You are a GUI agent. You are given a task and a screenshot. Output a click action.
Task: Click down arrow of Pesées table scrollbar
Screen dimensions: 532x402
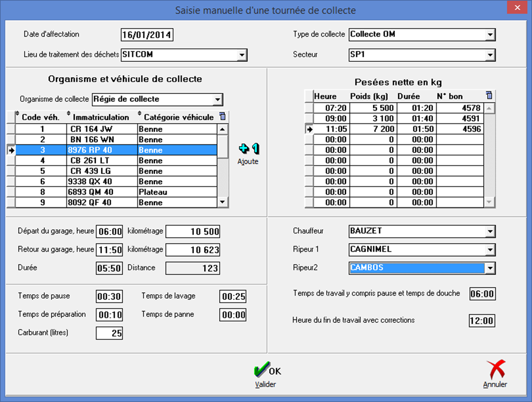489,202
